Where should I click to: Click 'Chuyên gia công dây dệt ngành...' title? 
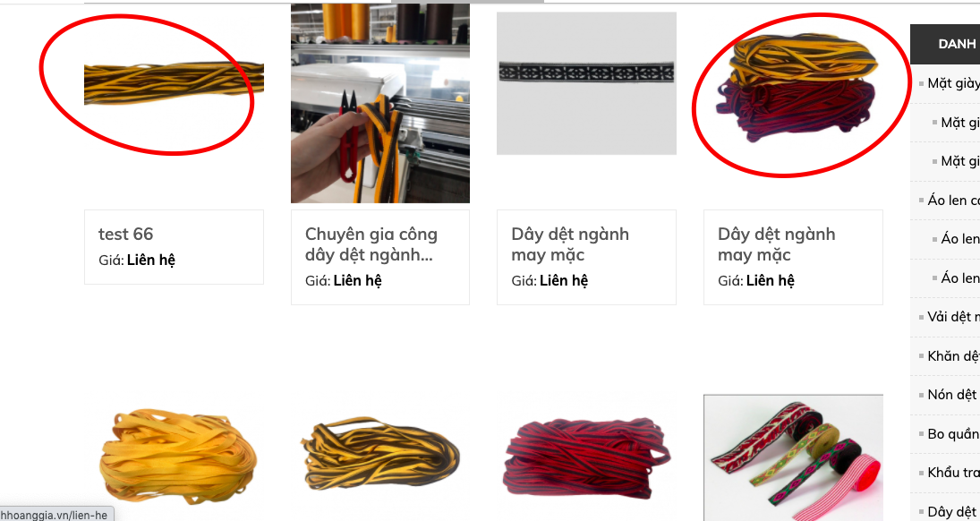371,244
